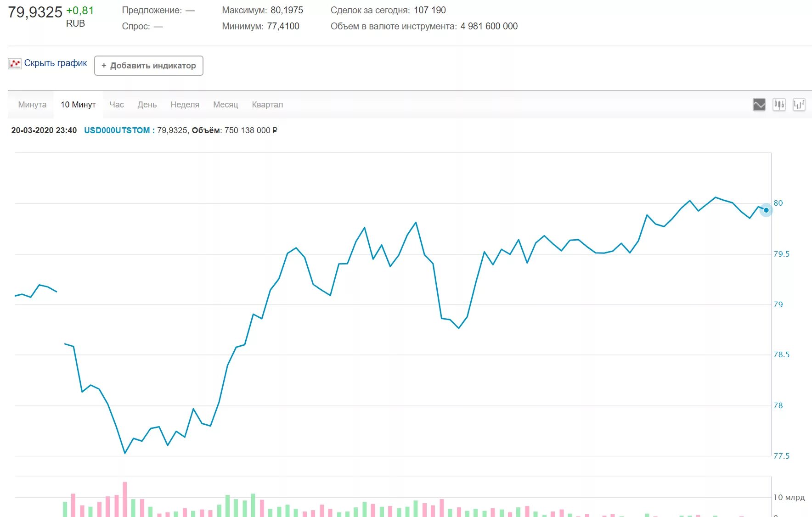Image resolution: width=812 pixels, height=517 pixels.
Task: Click the Предложение label
Action: [x=152, y=10]
